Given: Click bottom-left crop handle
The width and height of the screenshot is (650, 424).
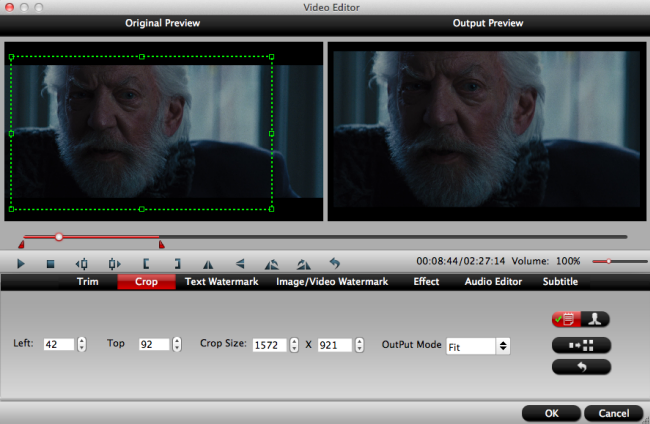Looking at the screenshot, I should pos(11,209).
